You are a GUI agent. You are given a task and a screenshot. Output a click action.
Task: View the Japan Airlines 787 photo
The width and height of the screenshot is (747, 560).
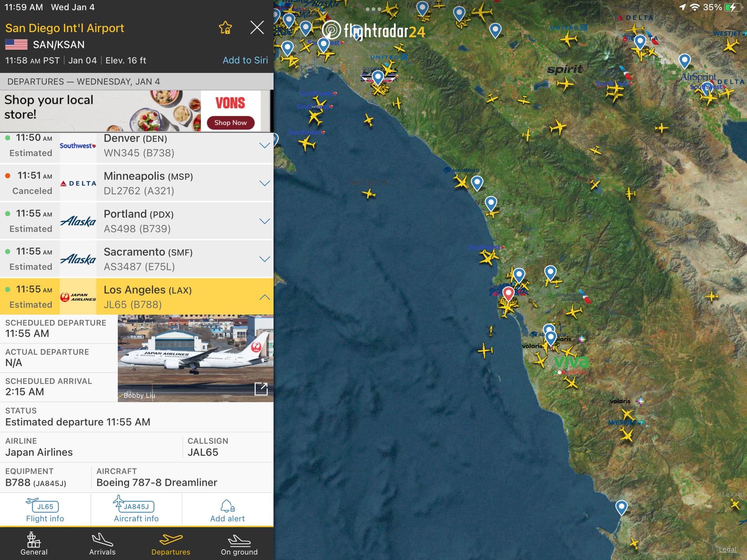pos(196,358)
